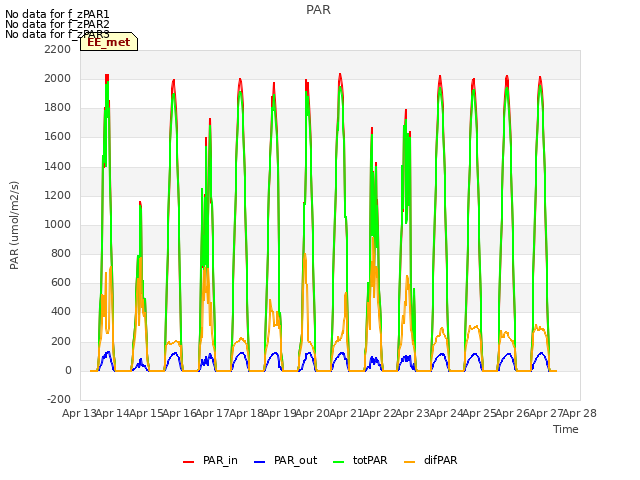This screenshot has width=640, height=480.
Task: Click the 1200 y-axis tick label
Action: [58, 195]
